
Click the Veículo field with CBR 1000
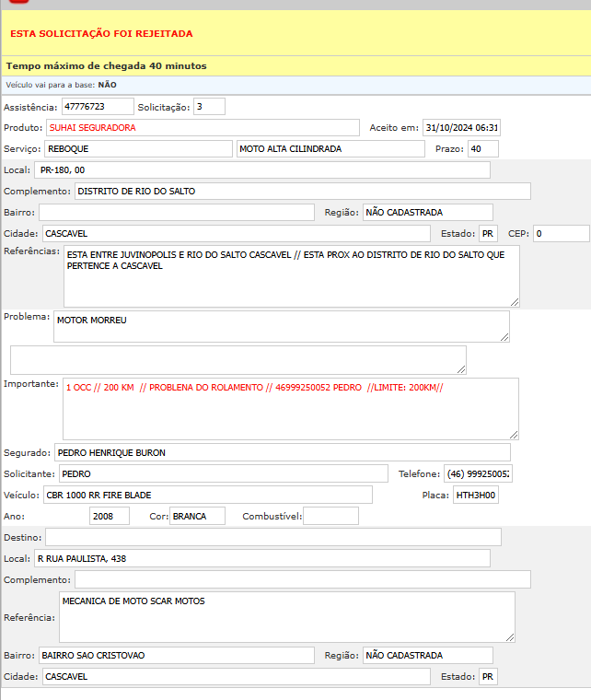[x=207, y=495]
